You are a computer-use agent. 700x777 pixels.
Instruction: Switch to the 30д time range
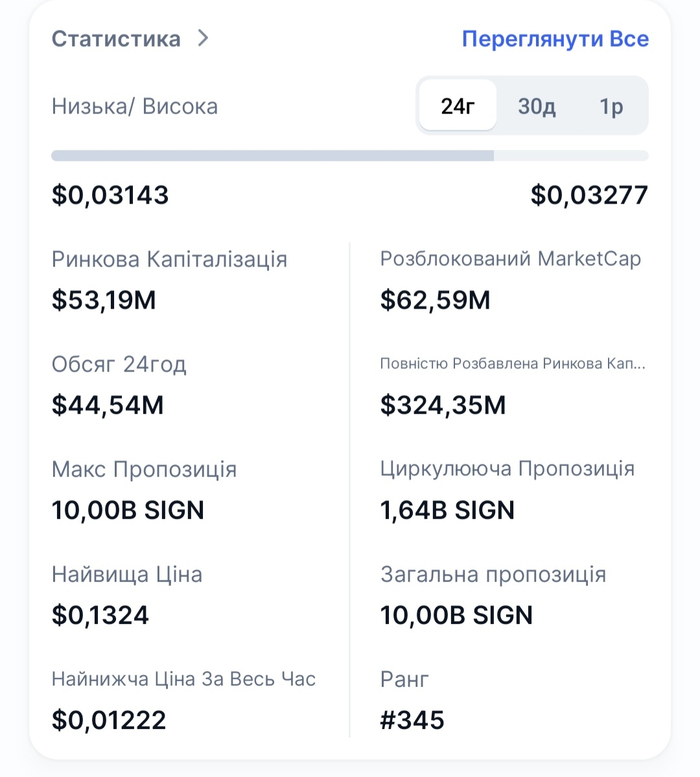(x=536, y=106)
